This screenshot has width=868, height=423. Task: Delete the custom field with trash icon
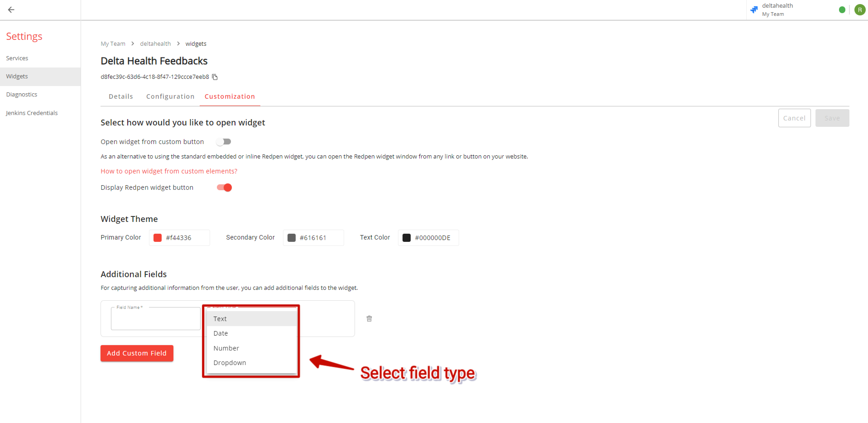click(x=369, y=319)
